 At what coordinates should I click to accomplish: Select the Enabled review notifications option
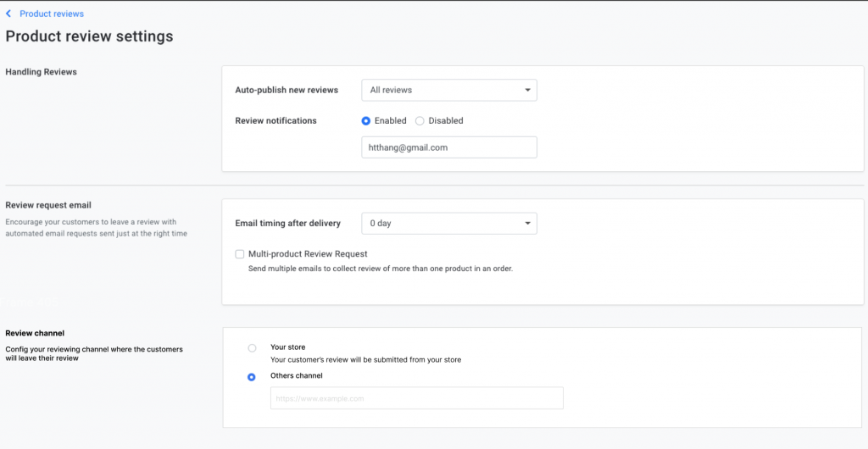[366, 120]
